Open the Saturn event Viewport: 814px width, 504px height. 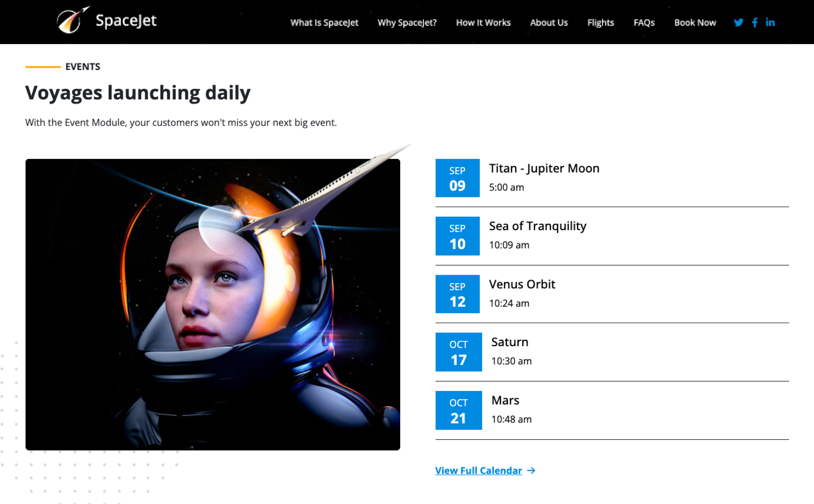click(510, 342)
